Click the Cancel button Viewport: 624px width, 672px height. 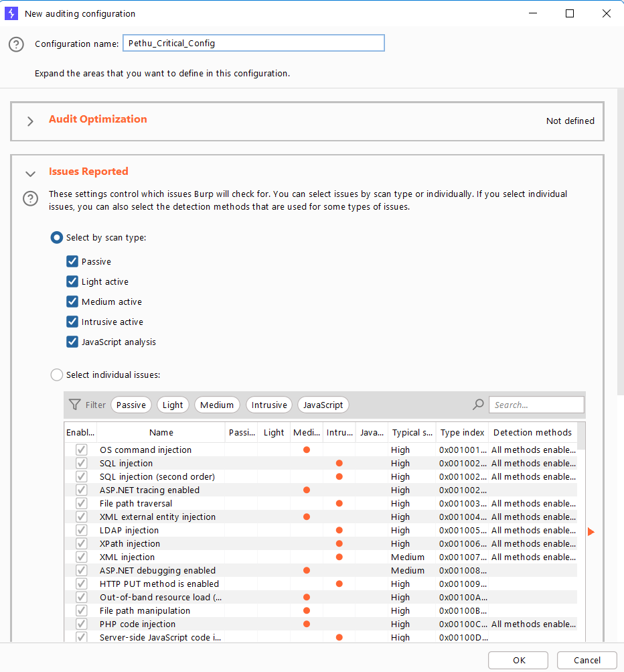pyautogui.click(x=587, y=661)
